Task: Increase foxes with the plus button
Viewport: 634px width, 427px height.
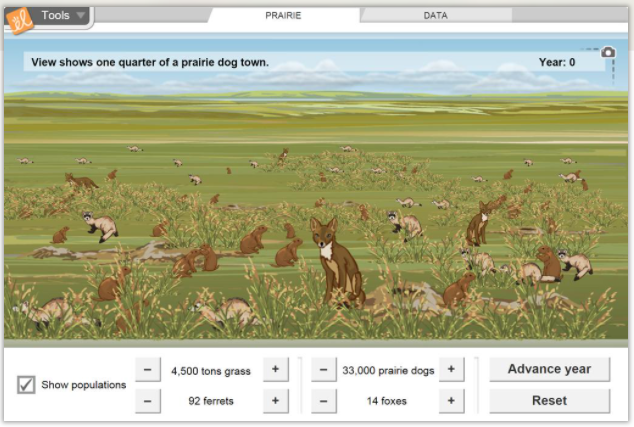Action: (451, 401)
